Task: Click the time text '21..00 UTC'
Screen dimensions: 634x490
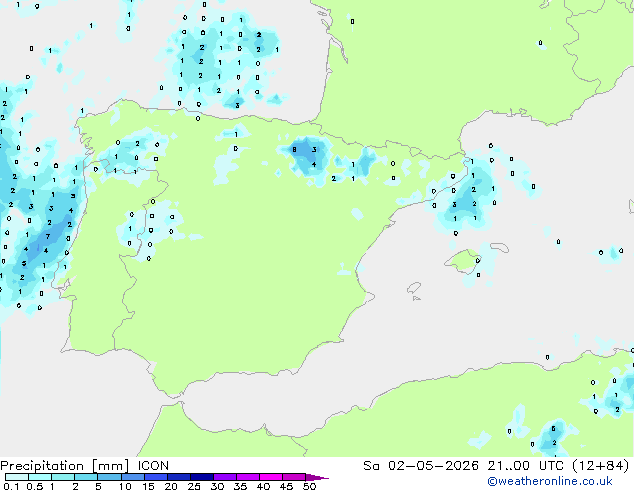Action: tap(526, 466)
